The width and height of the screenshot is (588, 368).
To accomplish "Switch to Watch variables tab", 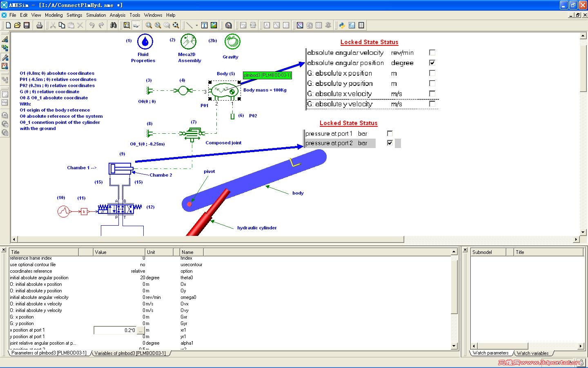I will tap(532, 353).
